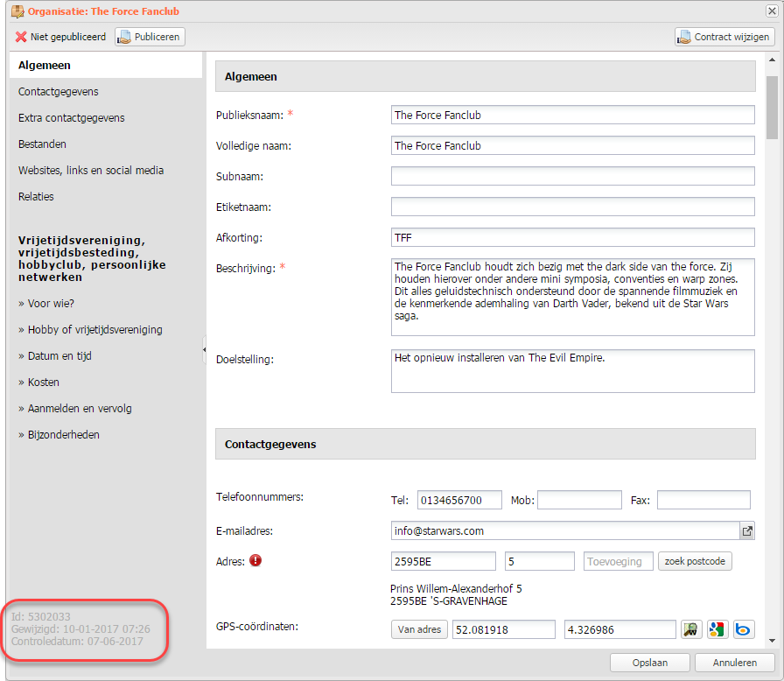This screenshot has height=681, width=784.
Task: Open coordinates in Google Maps icon
Action: click(x=717, y=629)
